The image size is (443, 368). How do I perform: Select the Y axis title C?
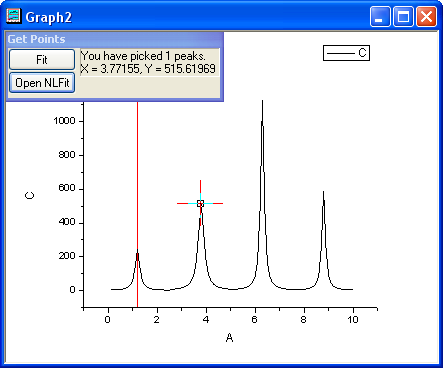30,195
